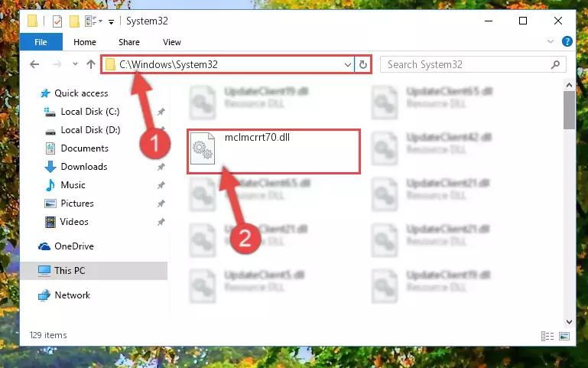
Task: Open the Customize Quick Access Toolbar arrow
Action: pyautogui.click(x=111, y=22)
